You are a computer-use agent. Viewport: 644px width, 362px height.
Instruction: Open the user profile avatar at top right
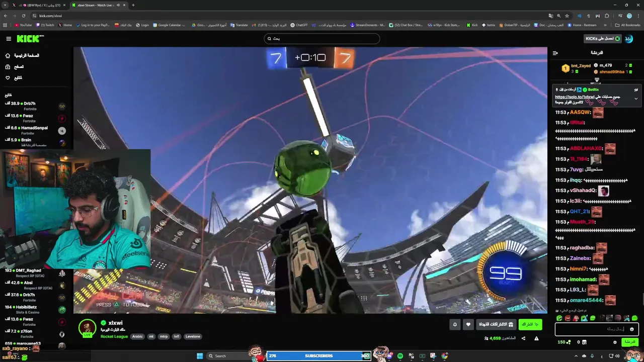(x=629, y=39)
